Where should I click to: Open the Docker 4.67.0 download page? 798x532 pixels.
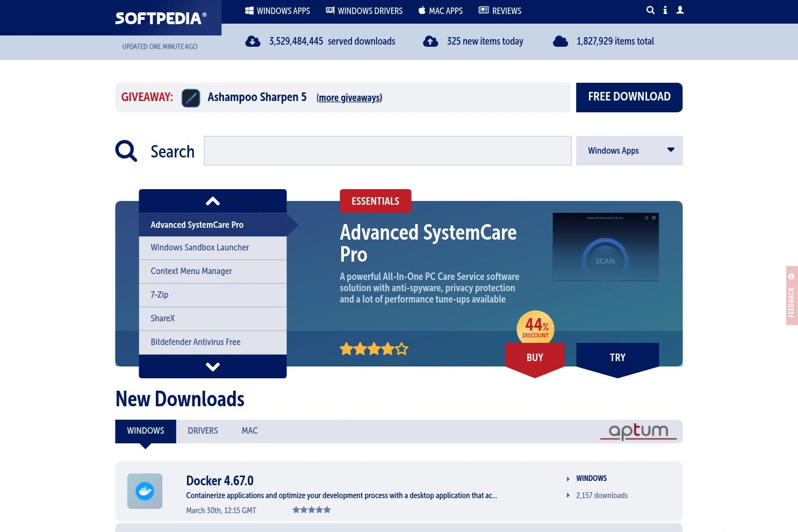click(220, 480)
